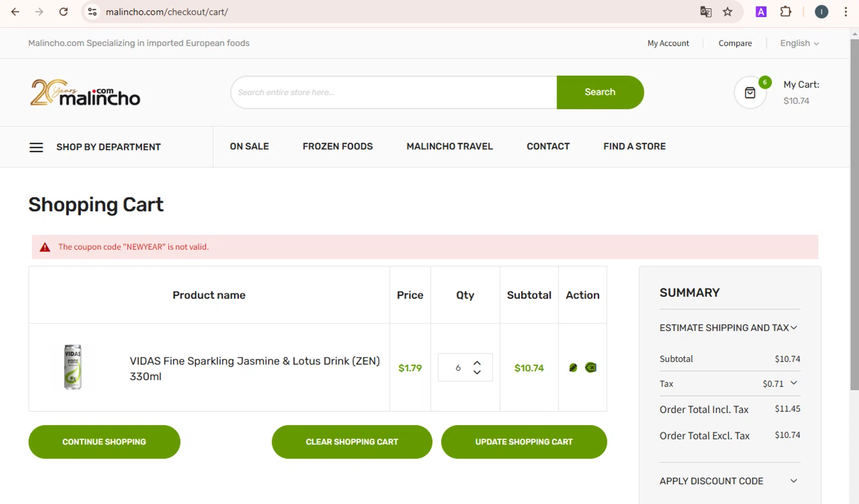Click Clear Shopping Cart button

(x=352, y=442)
